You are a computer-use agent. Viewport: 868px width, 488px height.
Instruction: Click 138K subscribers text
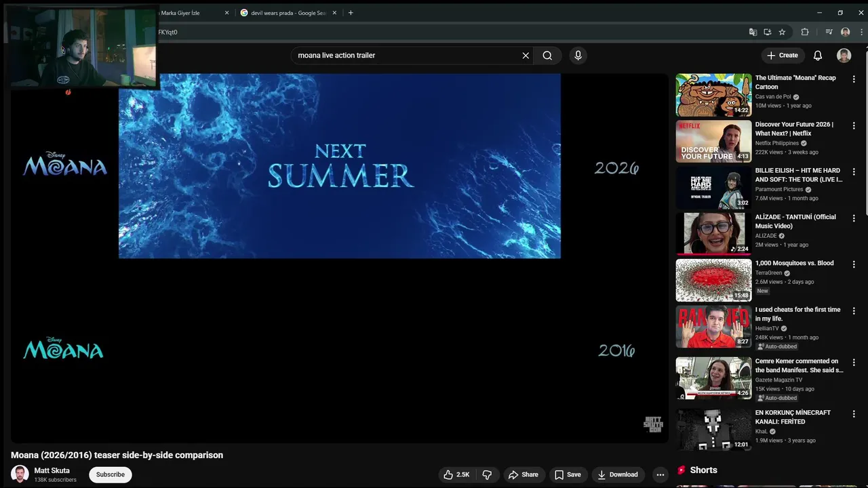pyautogui.click(x=56, y=480)
